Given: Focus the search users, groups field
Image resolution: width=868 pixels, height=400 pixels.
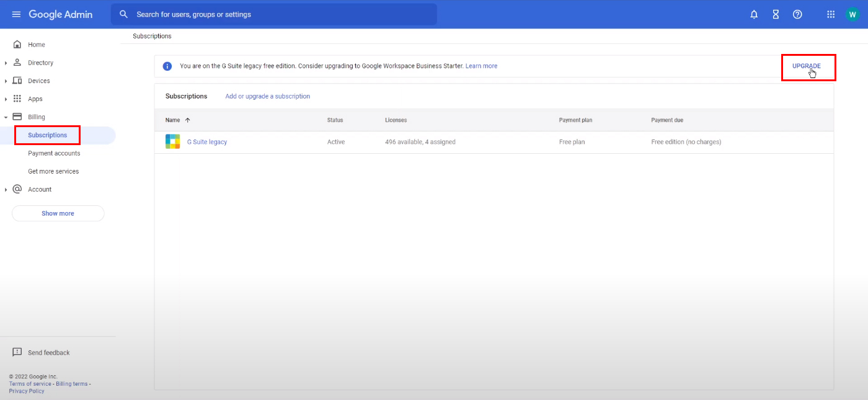Looking at the screenshot, I should pos(274,14).
